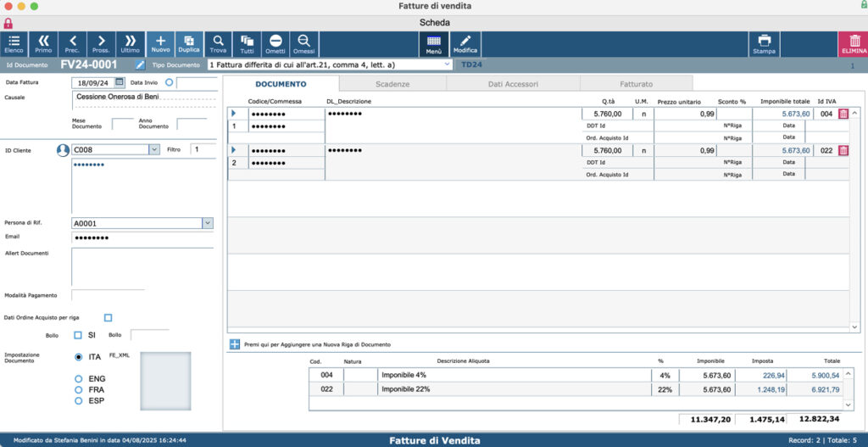Delete row 1 with its red trash icon
This screenshot has width=868, height=447.
(x=843, y=114)
